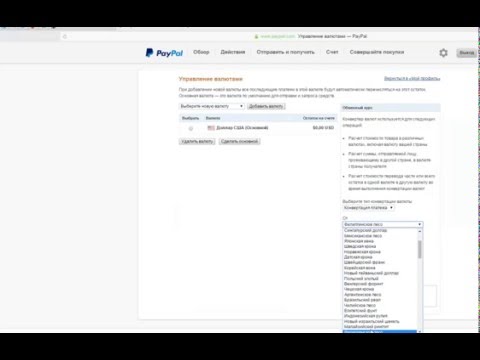Screen dimensions: 480x360
Task: Select the Доллар США radio button
Action: pyautogui.click(x=191, y=128)
